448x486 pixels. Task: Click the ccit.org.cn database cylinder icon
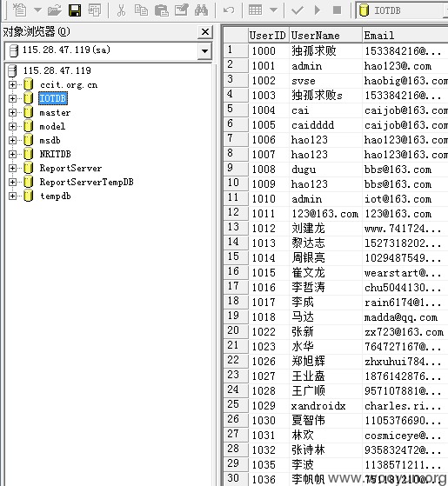point(29,84)
